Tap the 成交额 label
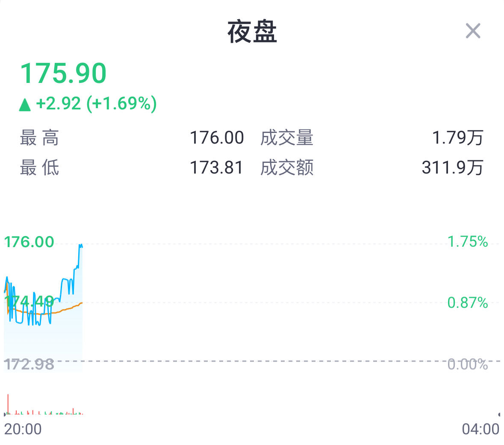 pyautogui.click(x=287, y=168)
